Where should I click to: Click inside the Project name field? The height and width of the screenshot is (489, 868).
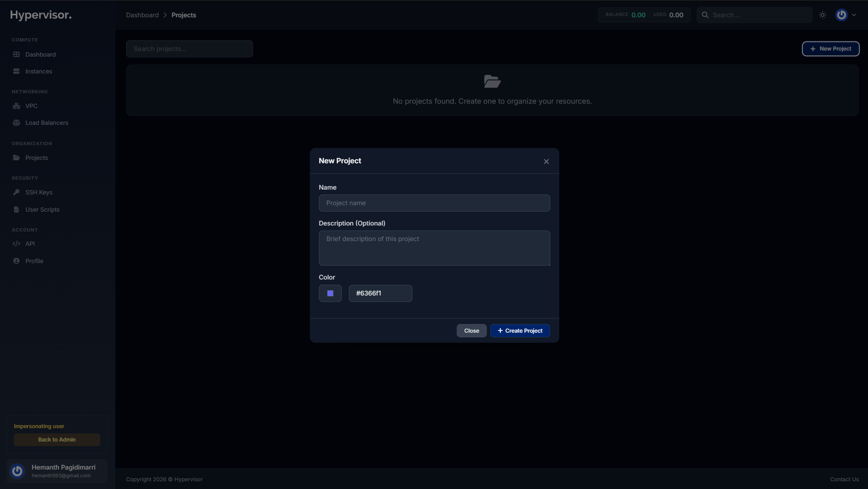(434, 203)
